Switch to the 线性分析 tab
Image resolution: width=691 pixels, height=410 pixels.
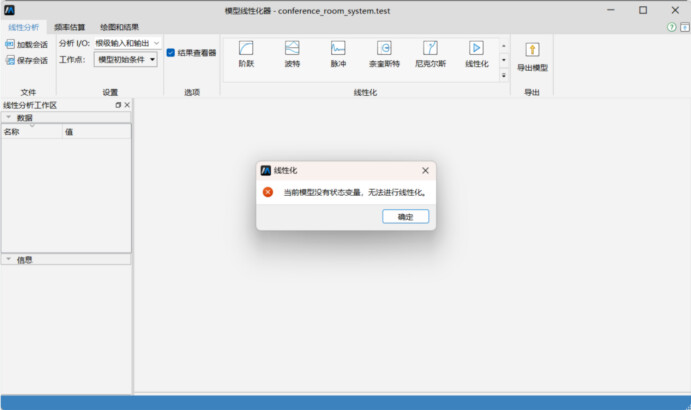pos(24,27)
